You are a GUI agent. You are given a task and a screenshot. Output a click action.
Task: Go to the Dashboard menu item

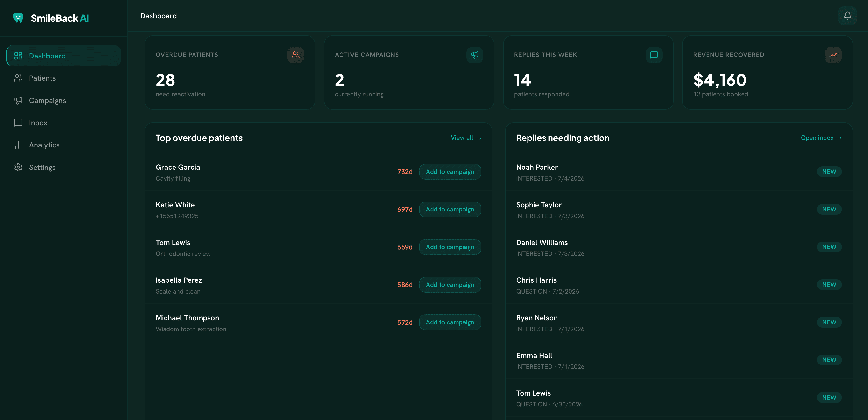coord(63,56)
